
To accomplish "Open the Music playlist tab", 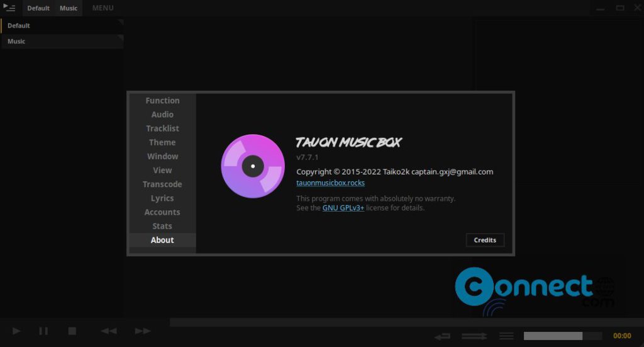I will point(68,8).
